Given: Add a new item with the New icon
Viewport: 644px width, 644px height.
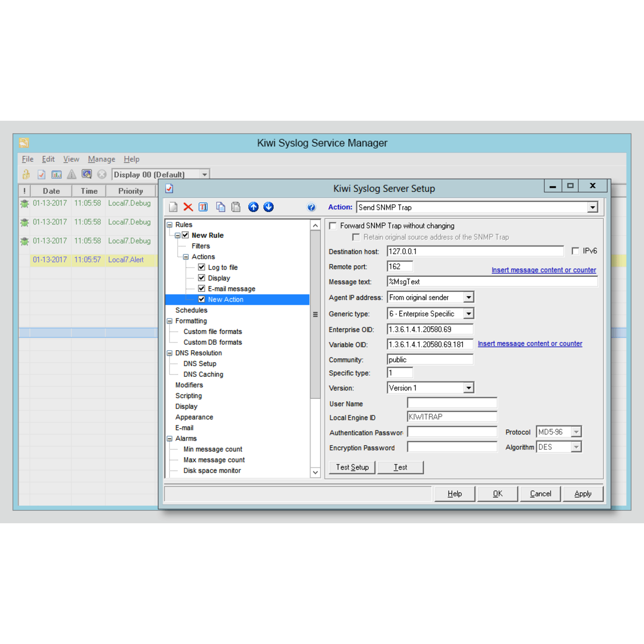Looking at the screenshot, I should 173,207.
